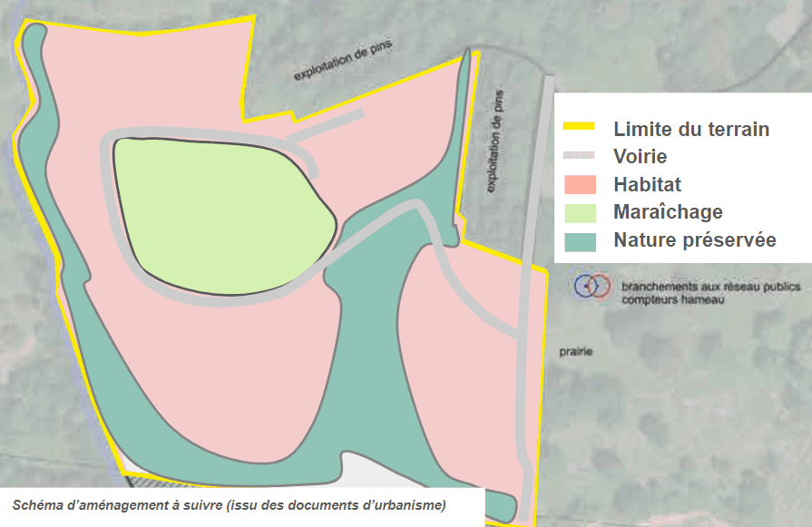Click the pink 'Habitat' legend swatch

click(x=580, y=185)
